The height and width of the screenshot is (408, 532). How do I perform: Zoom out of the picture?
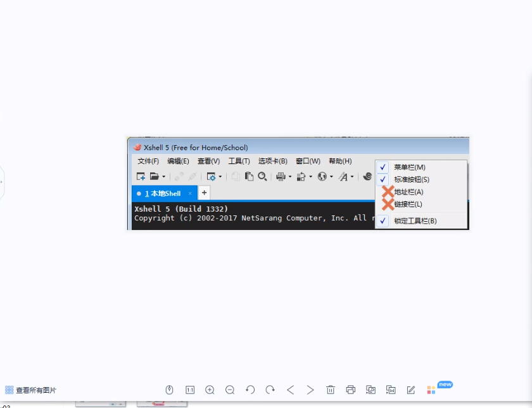click(x=230, y=390)
